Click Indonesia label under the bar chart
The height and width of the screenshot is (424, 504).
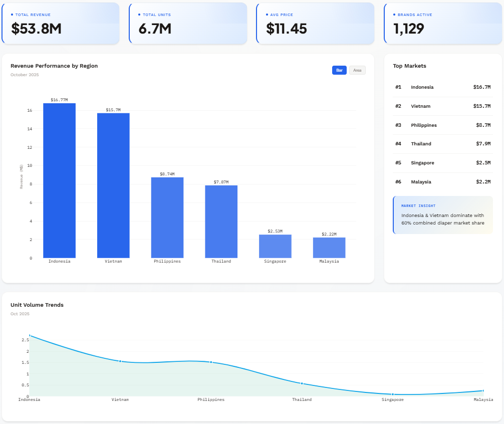coord(60,261)
